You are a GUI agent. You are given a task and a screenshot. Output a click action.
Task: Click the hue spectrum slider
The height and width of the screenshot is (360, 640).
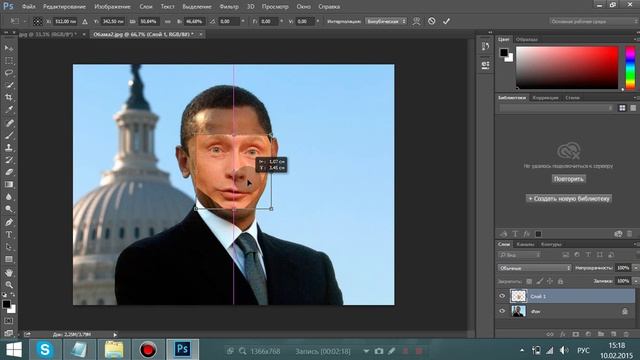630,67
